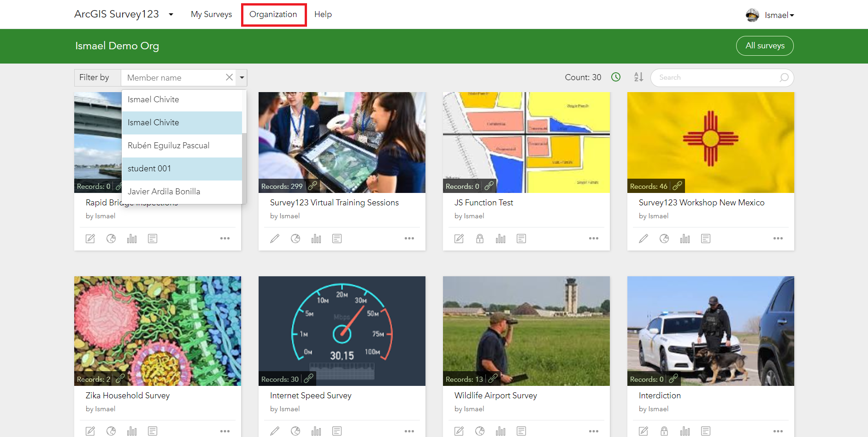Click the share icon under Rapid Bridge Inspections card
The image size is (868, 437).
click(111, 239)
